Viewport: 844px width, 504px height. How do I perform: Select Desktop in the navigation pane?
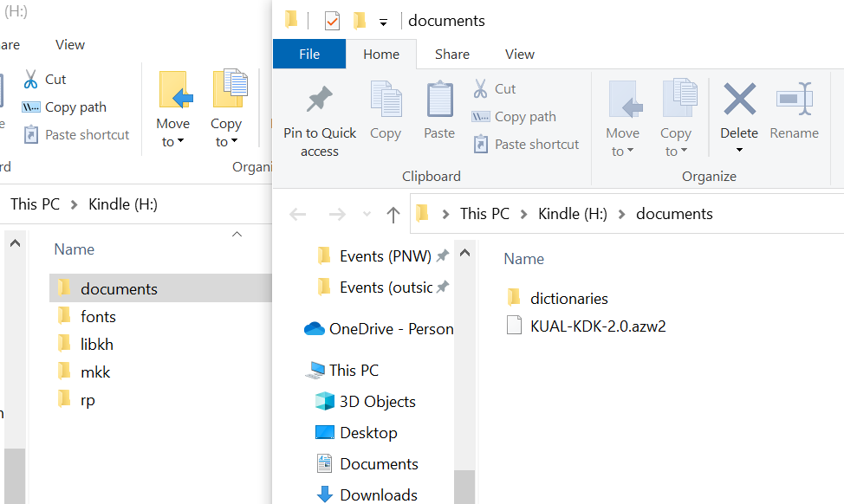368,433
